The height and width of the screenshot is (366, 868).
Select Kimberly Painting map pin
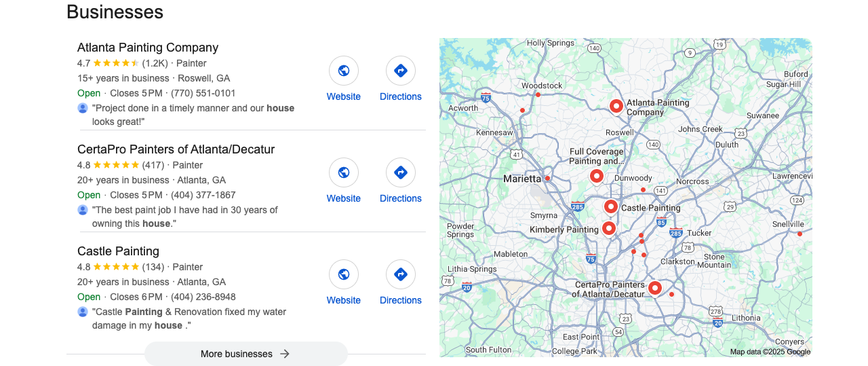(609, 228)
